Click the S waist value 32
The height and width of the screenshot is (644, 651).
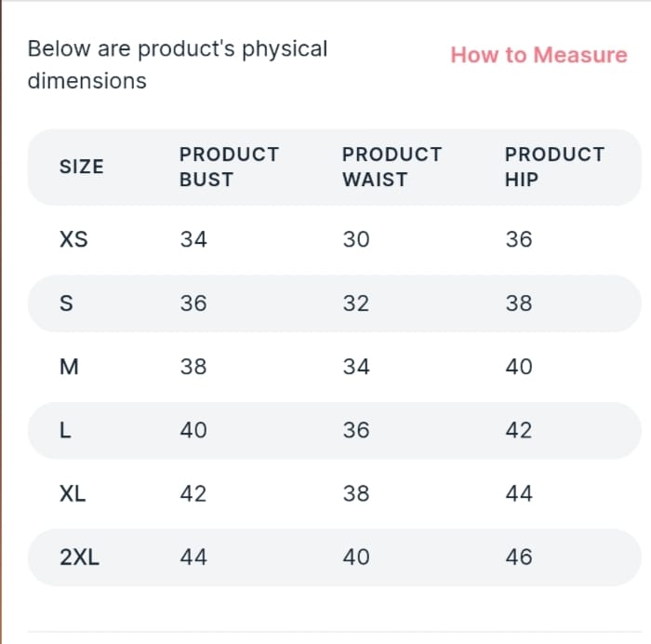[x=356, y=303]
